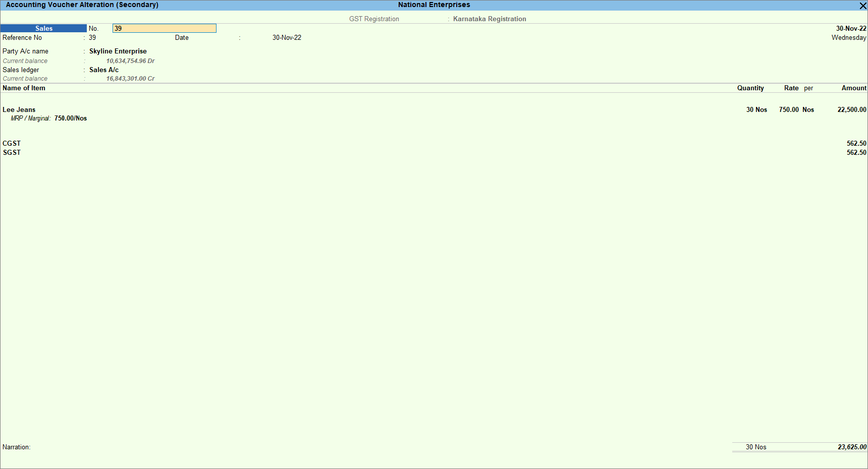Click the rate 750.00 for Lee Jeans
Image resolution: width=868 pixels, height=469 pixels.
[x=789, y=109]
